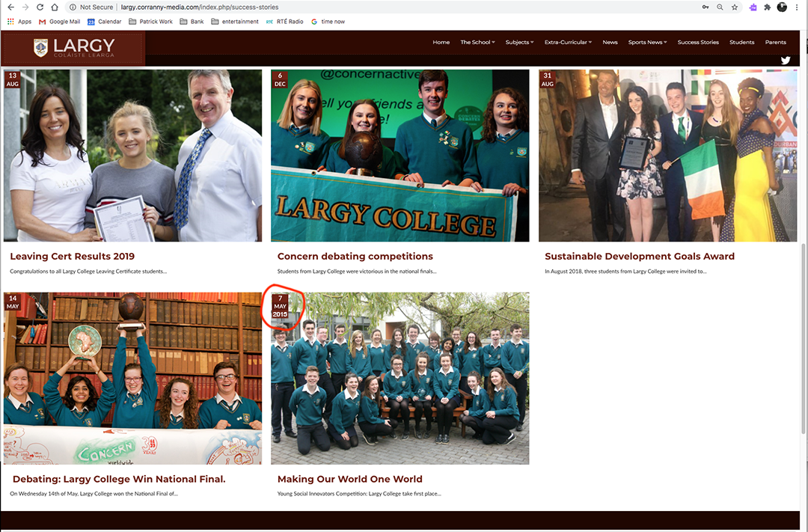Screen dimensions: 808x532
Task: Open the Google Mail bookmark
Action: point(60,22)
